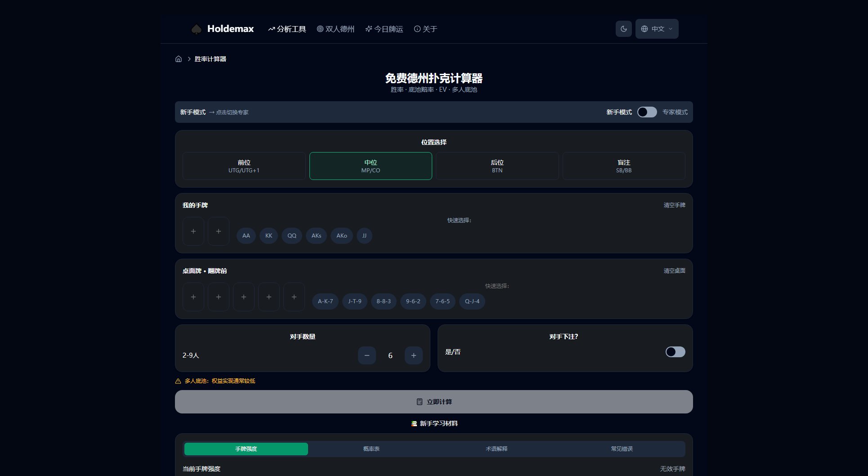Toggle dark mode moon icon
Viewport: 868px width, 476px height.
pyautogui.click(x=623, y=29)
